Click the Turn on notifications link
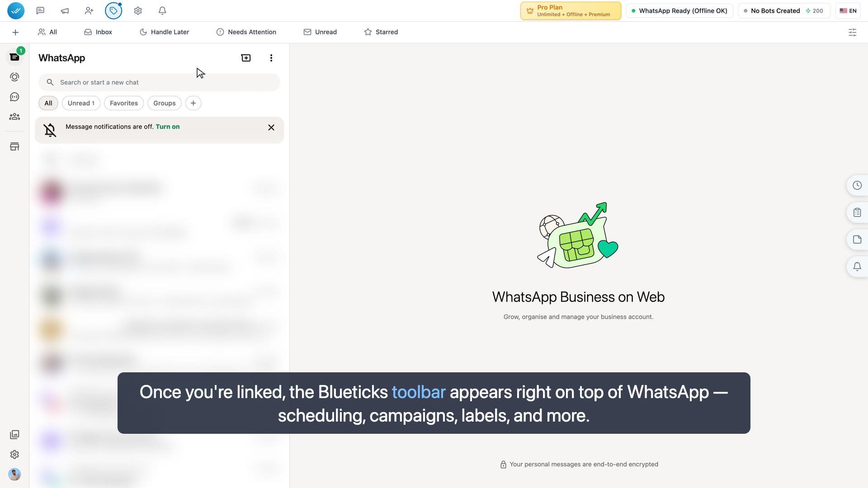 pos(168,127)
